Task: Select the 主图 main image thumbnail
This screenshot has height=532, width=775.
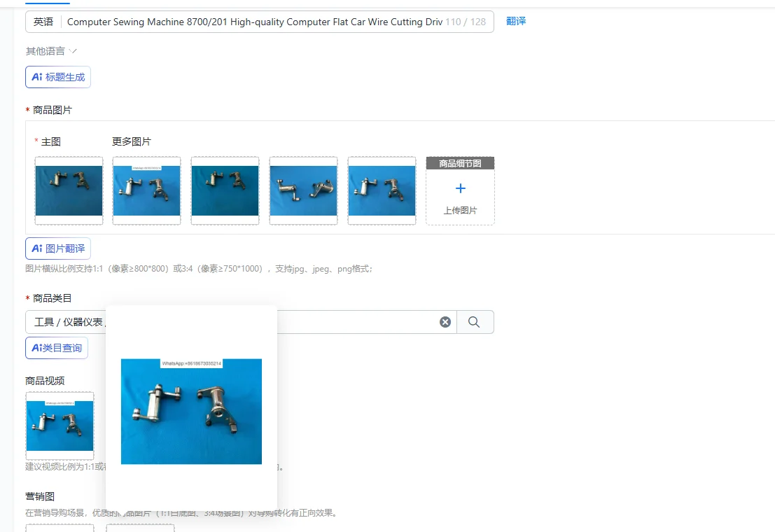Action: pos(69,191)
